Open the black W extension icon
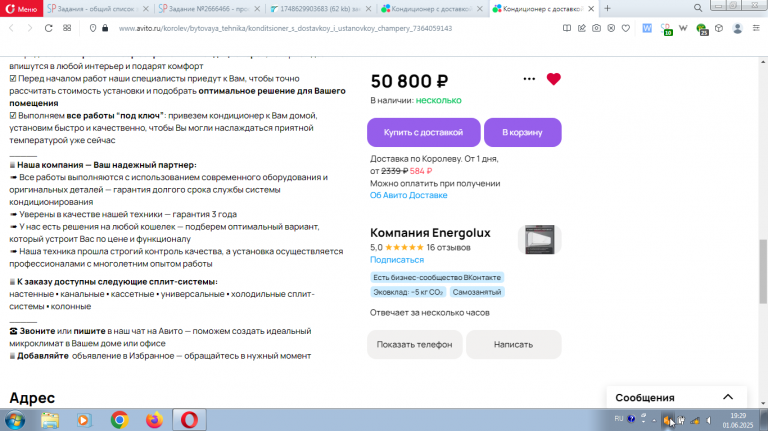 pyautogui.click(x=683, y=28)
